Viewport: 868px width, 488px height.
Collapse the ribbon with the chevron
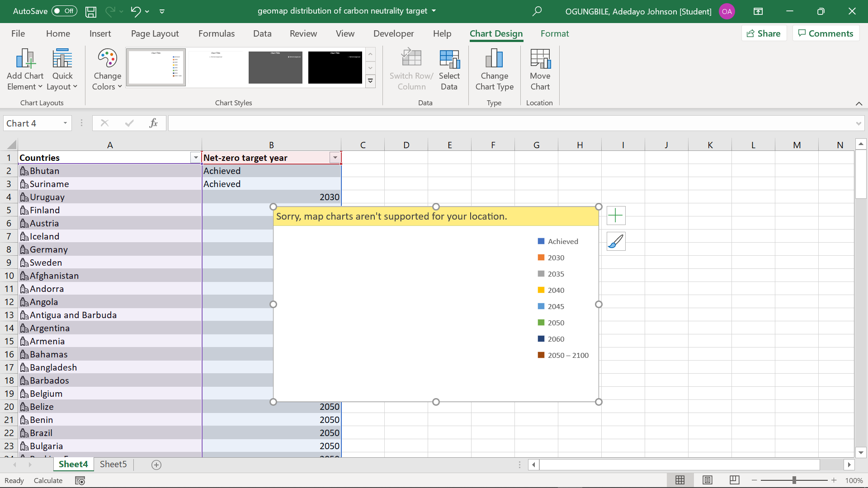click(x=859, y=103)
